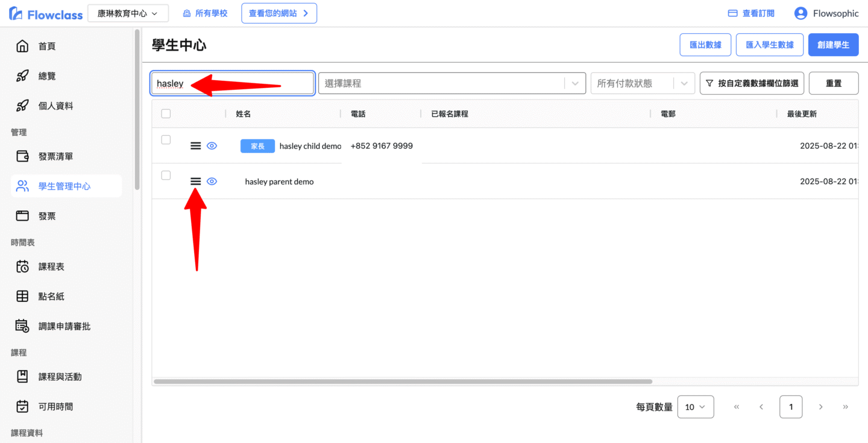Click the hasley search input field

232,84
